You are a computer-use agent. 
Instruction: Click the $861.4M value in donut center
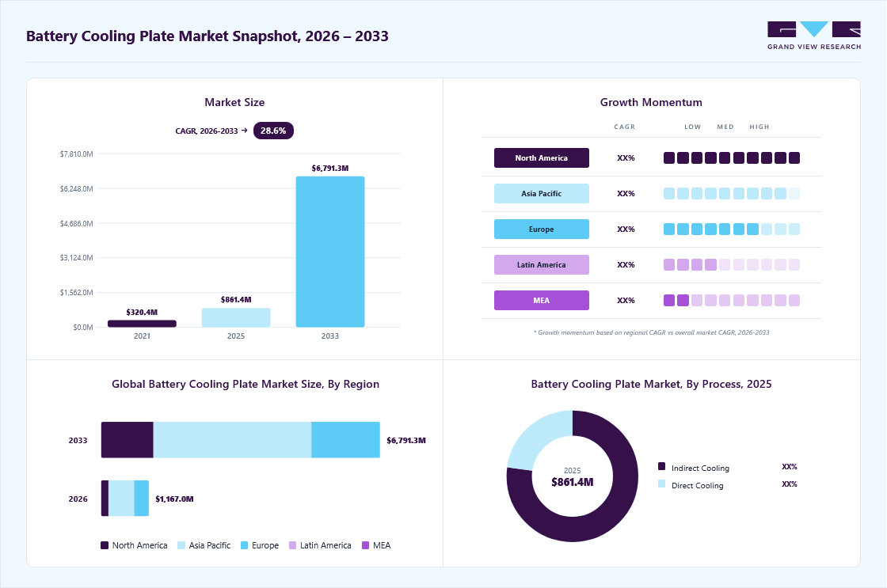click(573, 482)
